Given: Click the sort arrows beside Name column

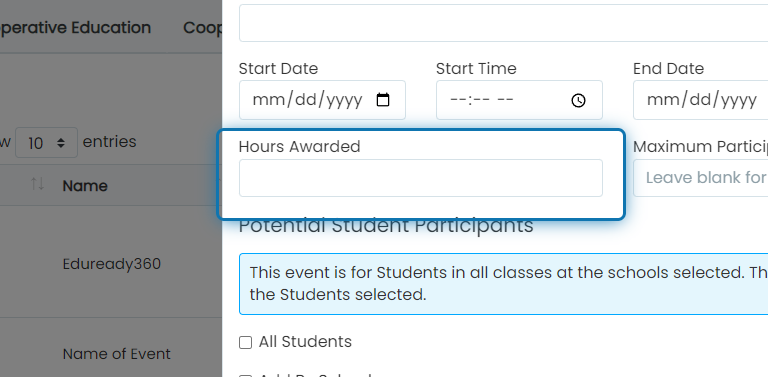Looking at the screenshot, I should [x=38, y=184].
